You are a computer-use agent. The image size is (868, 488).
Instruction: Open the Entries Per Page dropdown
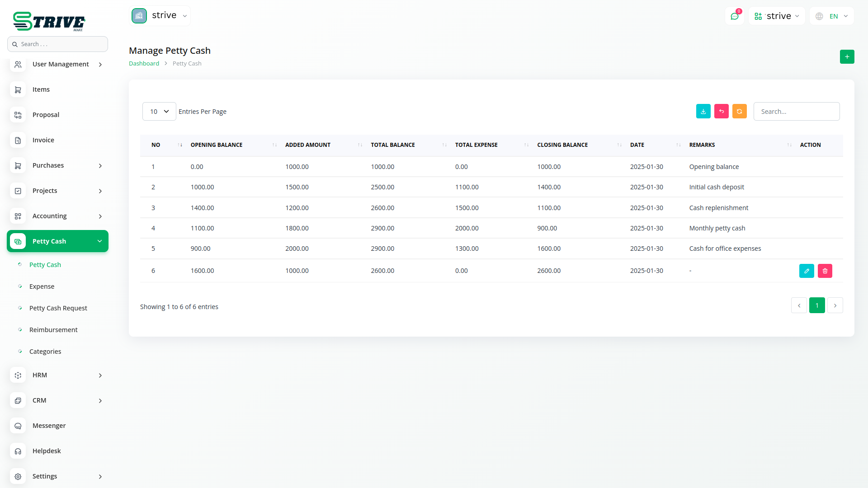pyautogui.click(x=159, y=112)
